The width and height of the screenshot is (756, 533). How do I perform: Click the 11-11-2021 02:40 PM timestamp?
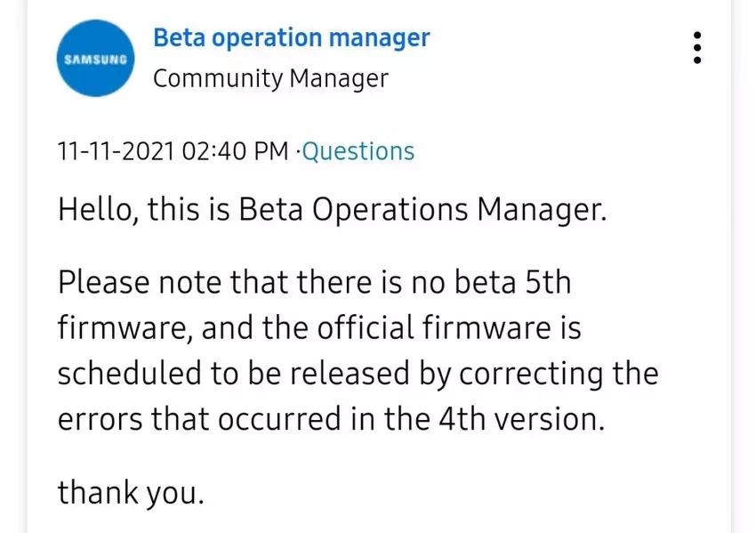(x=173, y=151)
